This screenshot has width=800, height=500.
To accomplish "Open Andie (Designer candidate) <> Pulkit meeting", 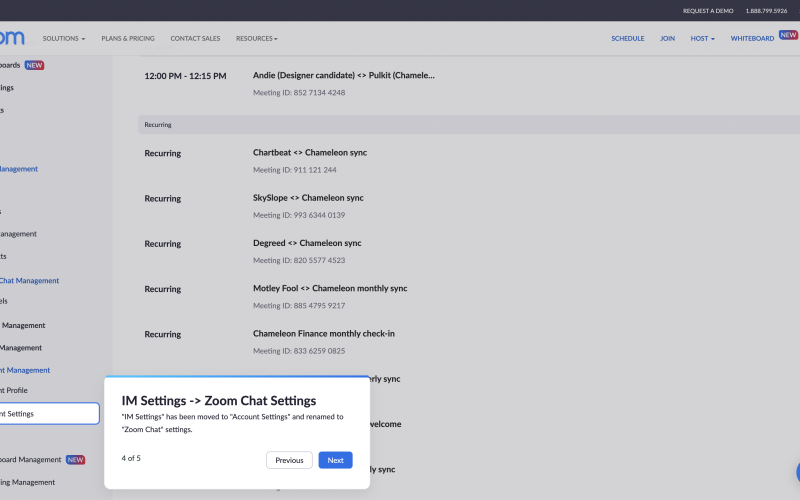I will click(x=343, y=75).
